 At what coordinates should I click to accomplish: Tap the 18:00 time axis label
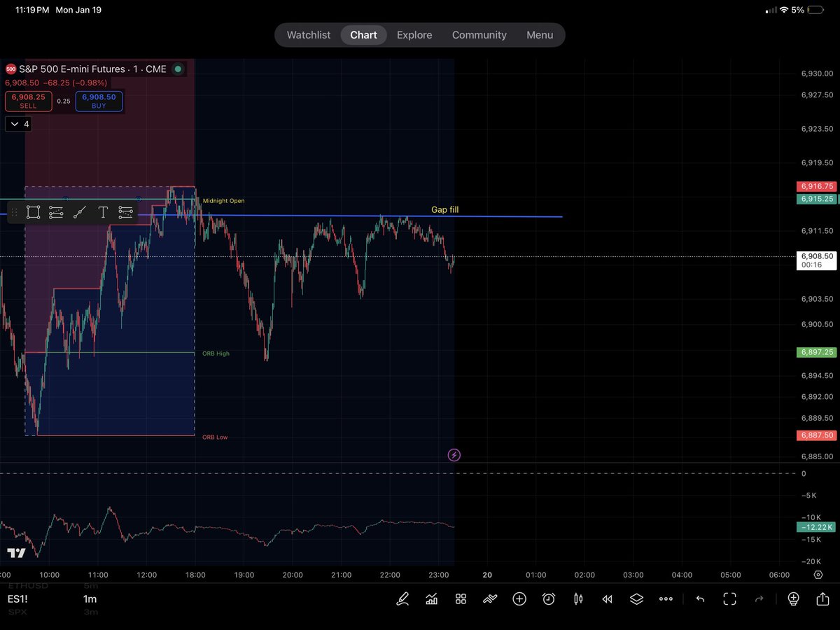click(x=195, y=575)
